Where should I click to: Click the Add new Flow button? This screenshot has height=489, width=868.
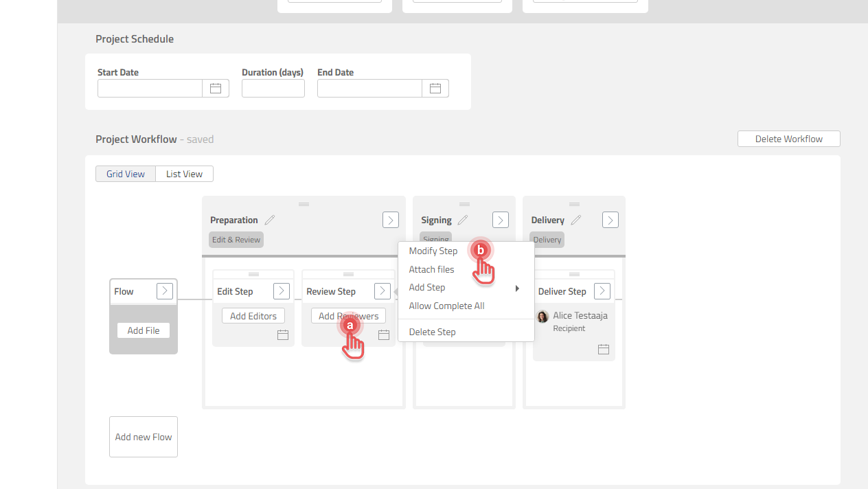click(x=143, y=436)
